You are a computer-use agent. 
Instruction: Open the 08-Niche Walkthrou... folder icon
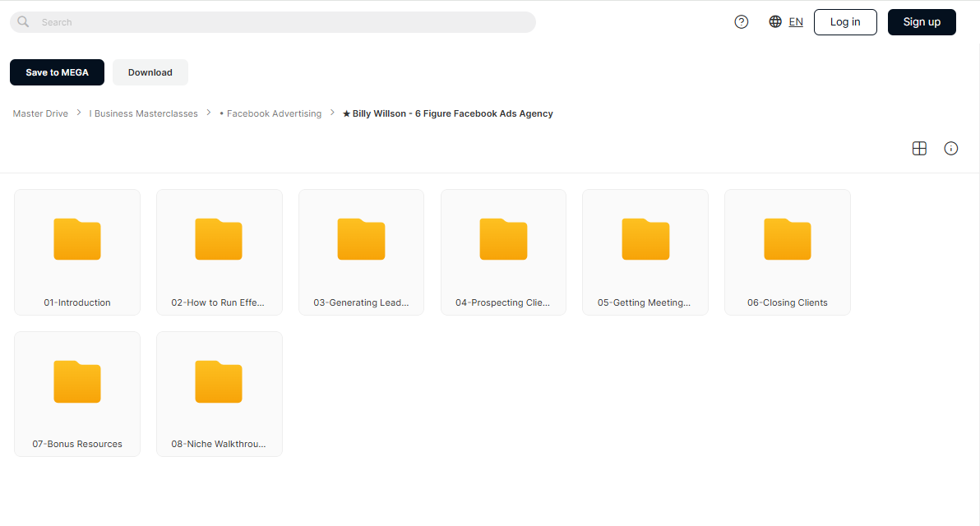(x=219, y=381)
